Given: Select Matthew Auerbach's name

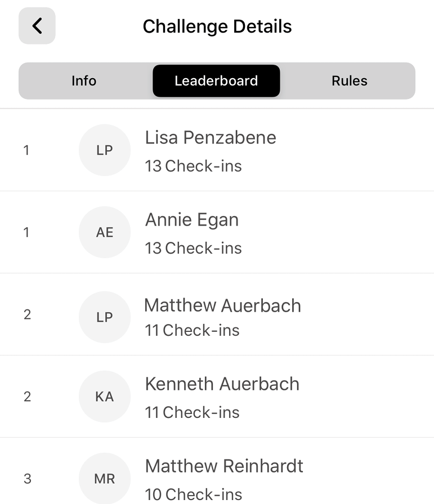Looking at the screenshot, I should pyautogui.click(x=222, y=305).
